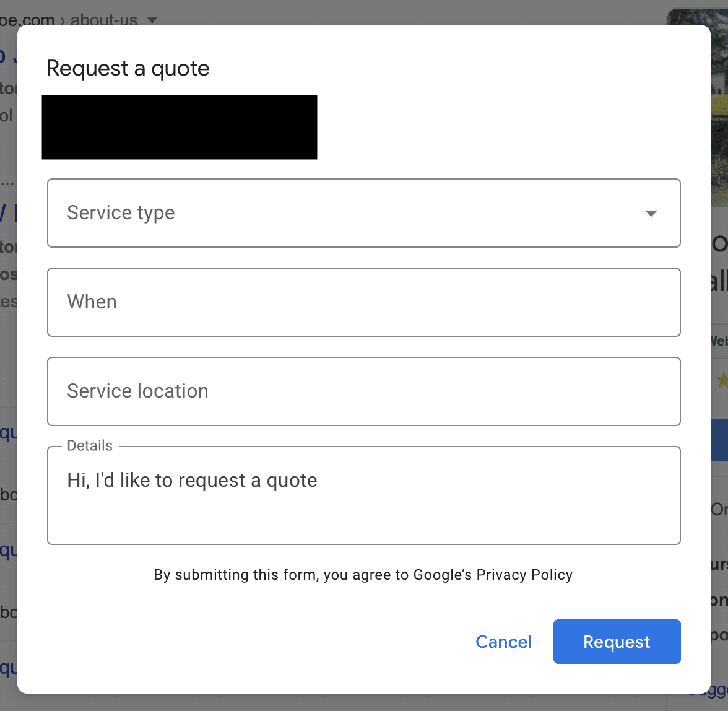Open the Service type combo box label
The image size is (728, 711).
click(x=121, y=212)
